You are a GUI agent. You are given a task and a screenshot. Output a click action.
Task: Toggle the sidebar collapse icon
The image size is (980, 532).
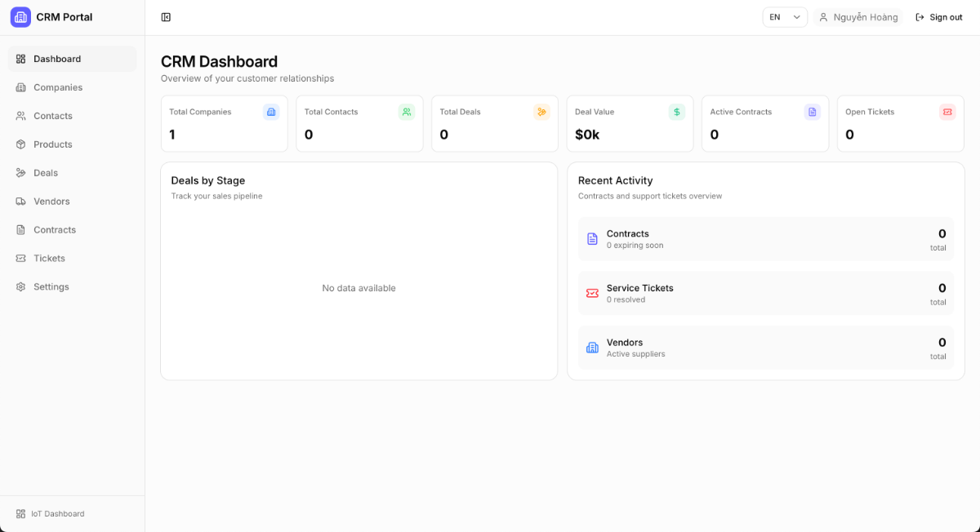pos(166,17)
